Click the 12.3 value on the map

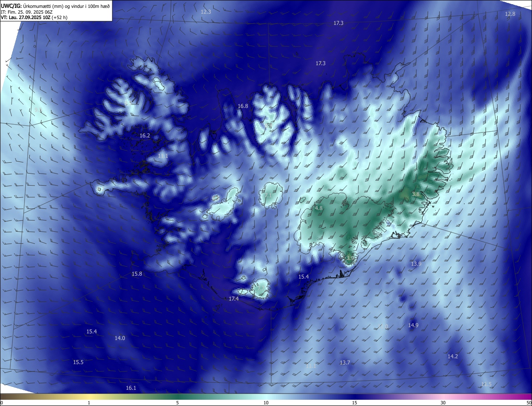pos(206,12)
